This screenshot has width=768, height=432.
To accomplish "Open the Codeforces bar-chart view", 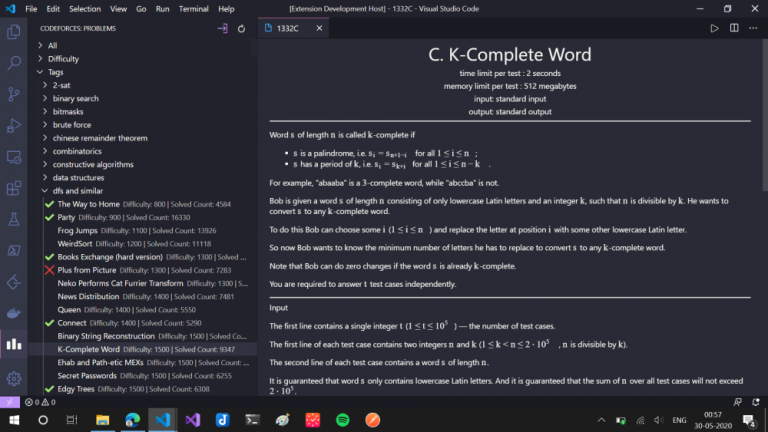I will [x=14, y=344].
